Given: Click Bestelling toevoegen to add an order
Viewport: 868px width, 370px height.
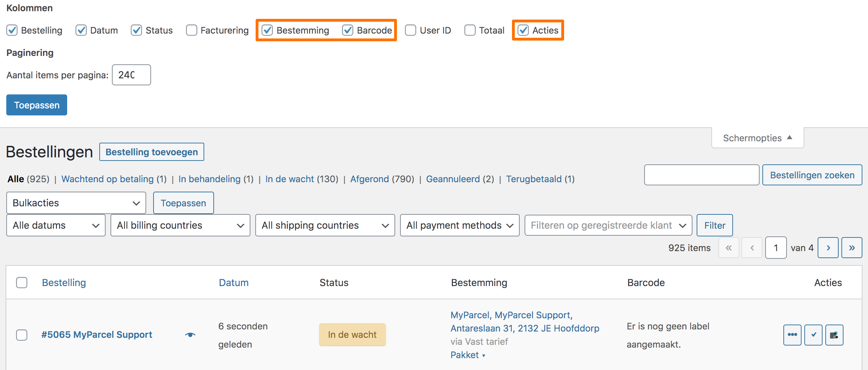Looking at the screenshot, I should [x=151, y=152].
